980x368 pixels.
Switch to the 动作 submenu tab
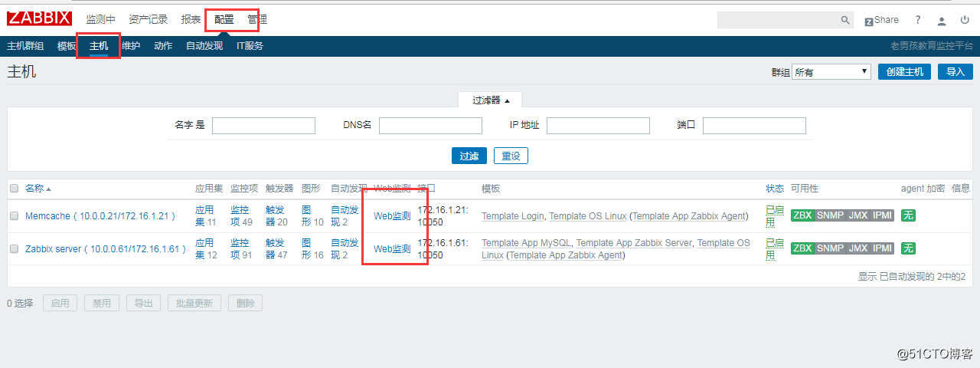pos(163,46)
